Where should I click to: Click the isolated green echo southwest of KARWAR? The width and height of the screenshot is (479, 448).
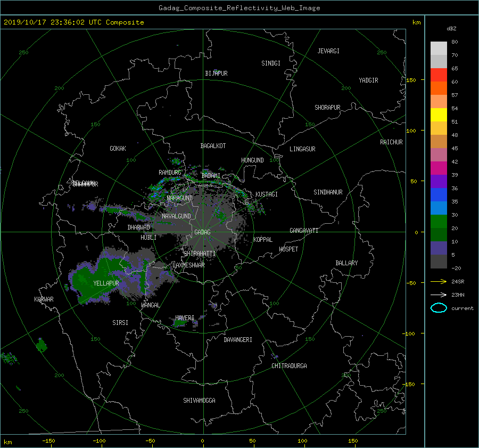(41, 345)
